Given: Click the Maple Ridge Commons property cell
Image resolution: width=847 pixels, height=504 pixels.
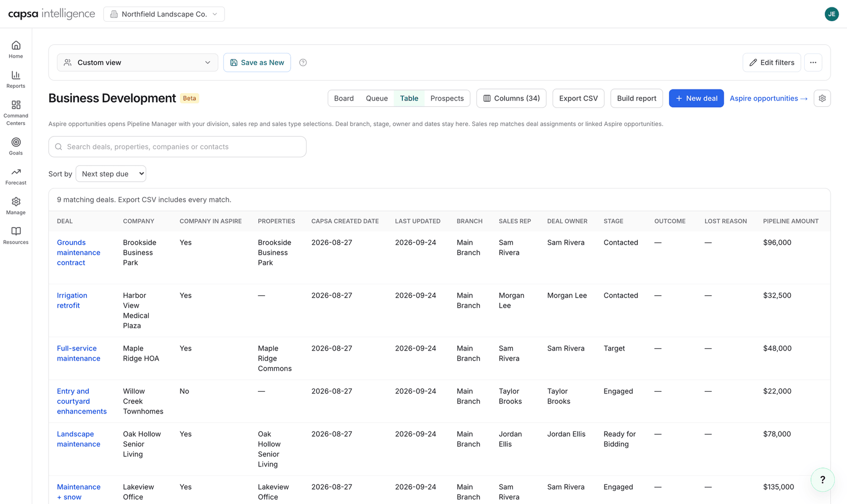Looking at the screenshot, I should [275, 358].
